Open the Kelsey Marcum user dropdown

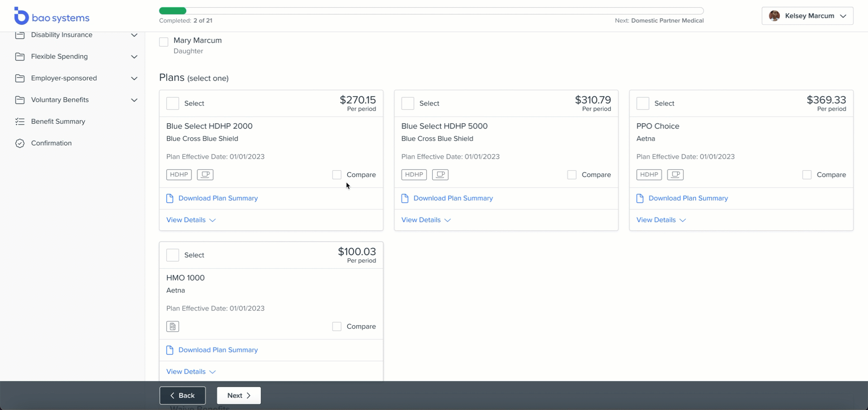tap(843, 16)
